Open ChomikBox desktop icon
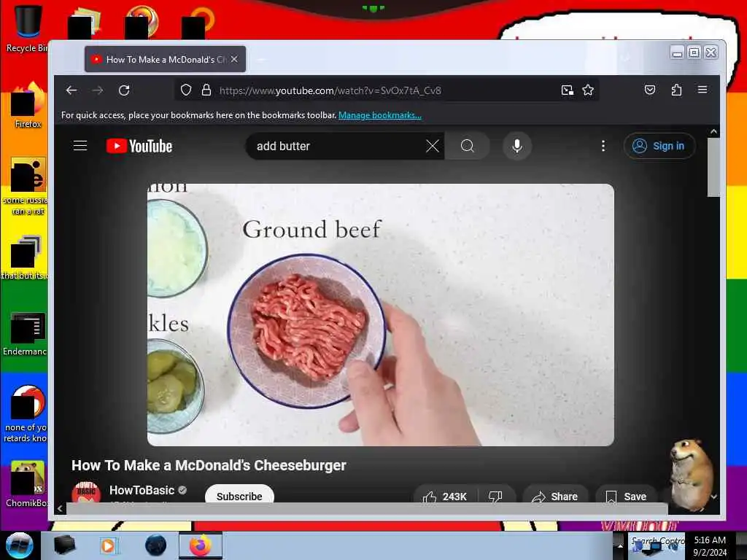This screenshot has width=747, height=560. (x=27, y=483)
